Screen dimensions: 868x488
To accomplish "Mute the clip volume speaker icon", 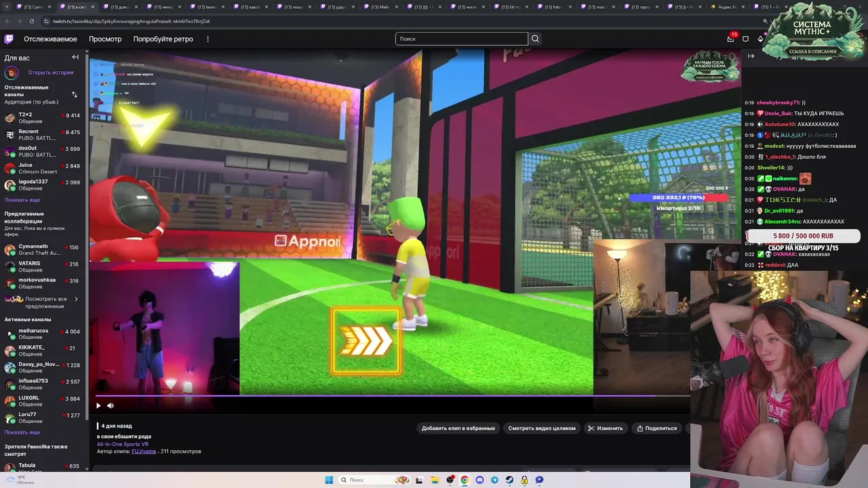I will 111,405.
